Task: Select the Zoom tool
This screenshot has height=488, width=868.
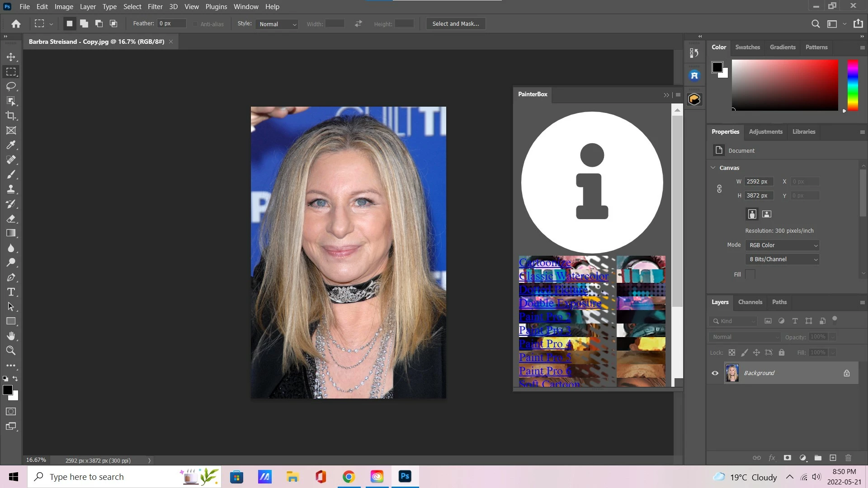Action: point(11,350)
